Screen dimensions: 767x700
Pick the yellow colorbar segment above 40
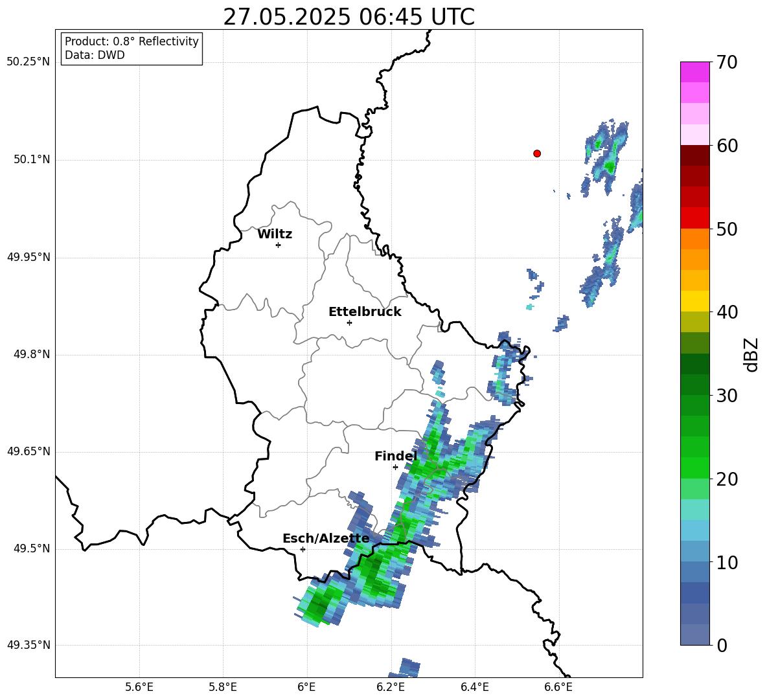[694, 301]
